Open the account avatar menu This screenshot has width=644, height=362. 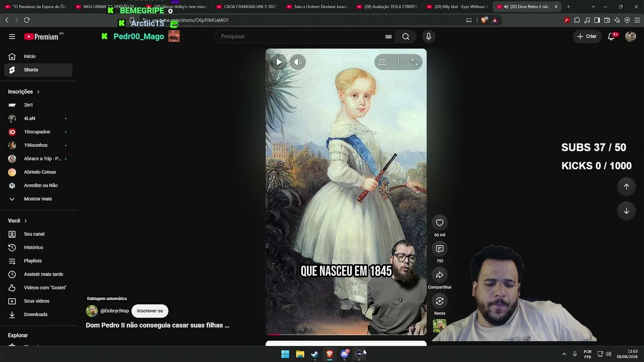(630, 36)
